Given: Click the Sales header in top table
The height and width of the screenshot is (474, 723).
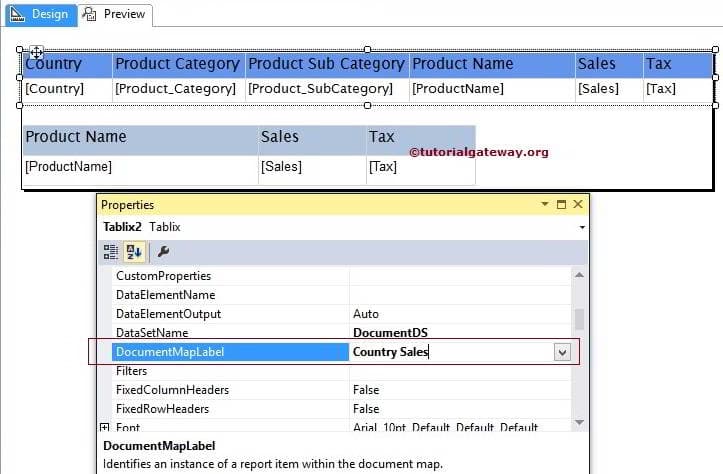Looking at the screenshot, I should pyautogui.click(x=609, y=65).
